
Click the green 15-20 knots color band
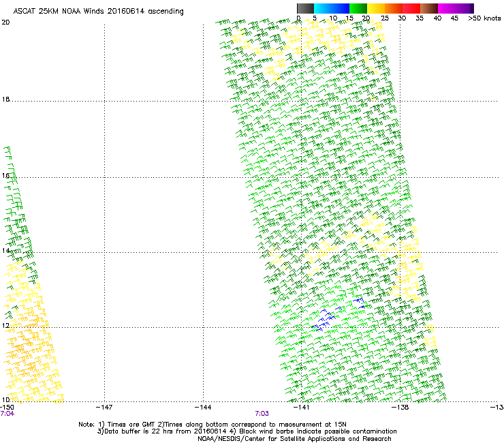pyautogui.click(x=358, y=8)
